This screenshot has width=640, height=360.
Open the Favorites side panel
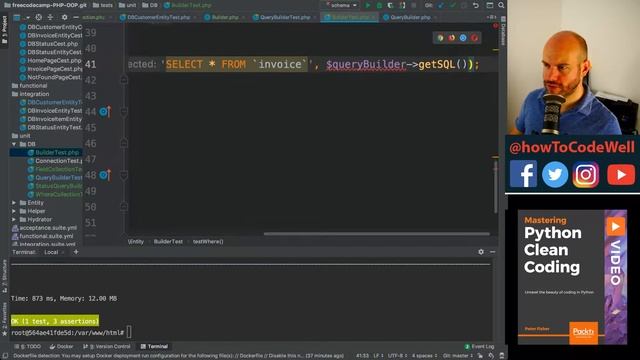click(x=4, y=319)
